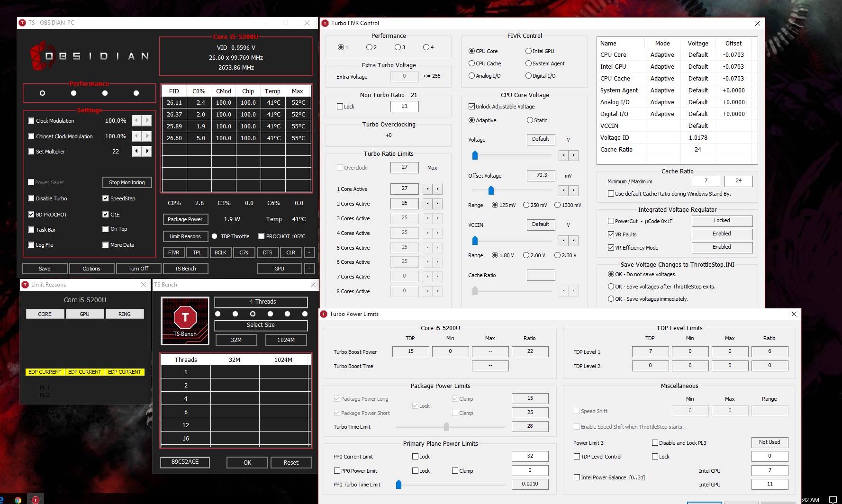Image resolution: width=842 pixels, height=504 pixels.
Task: Step the Offset Voltage down with left arrow
Action: [x=563, y=190]
